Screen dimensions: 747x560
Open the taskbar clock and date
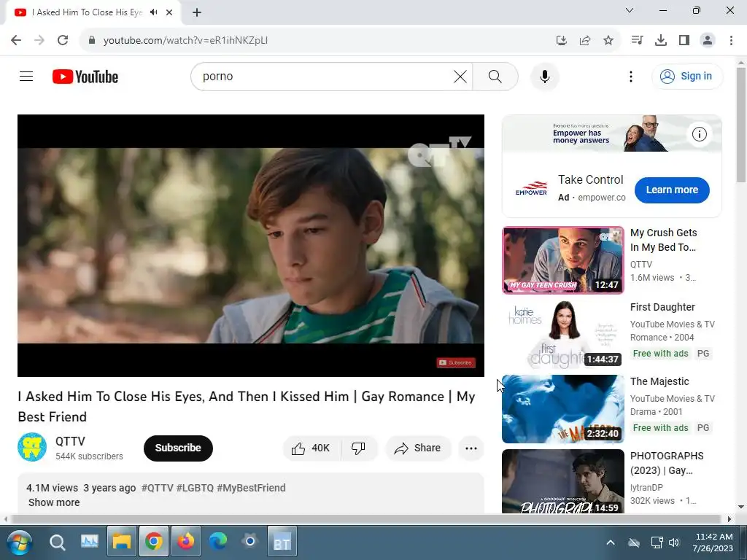click(713, 542)
